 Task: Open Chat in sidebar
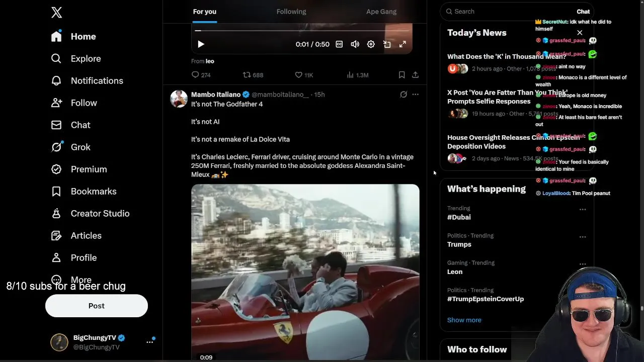click(x=70, y=125)
